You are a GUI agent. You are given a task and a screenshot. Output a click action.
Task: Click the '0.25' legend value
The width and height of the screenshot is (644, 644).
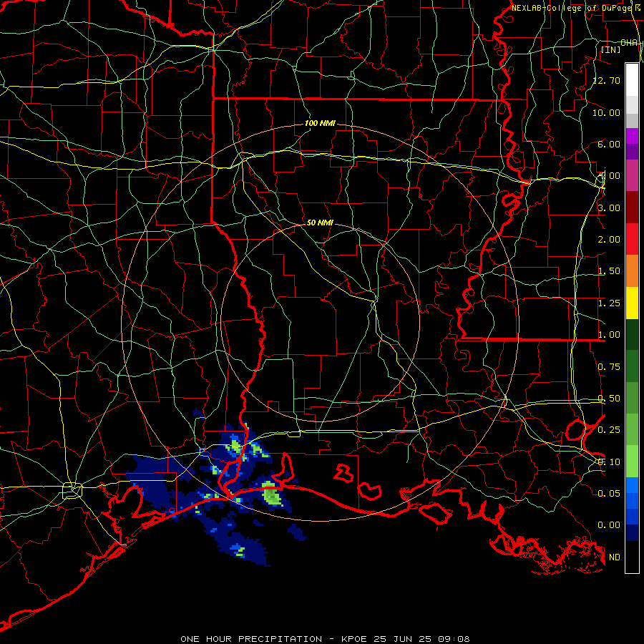click(x=609, y=430)
